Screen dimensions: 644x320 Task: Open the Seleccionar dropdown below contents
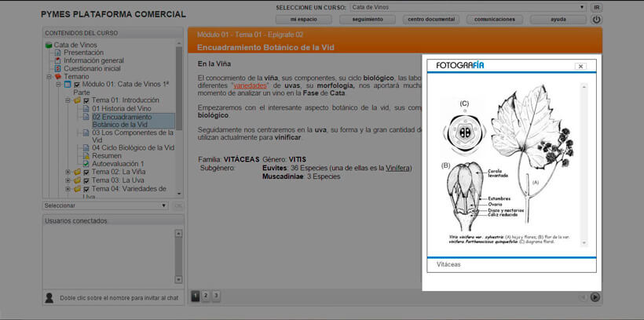click(x=105, y=205)
